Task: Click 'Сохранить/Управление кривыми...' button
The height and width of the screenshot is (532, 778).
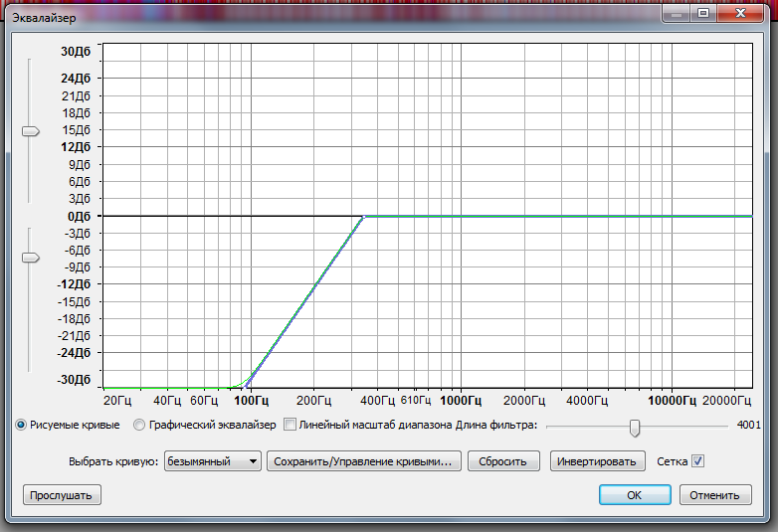Action: (364, 461)
